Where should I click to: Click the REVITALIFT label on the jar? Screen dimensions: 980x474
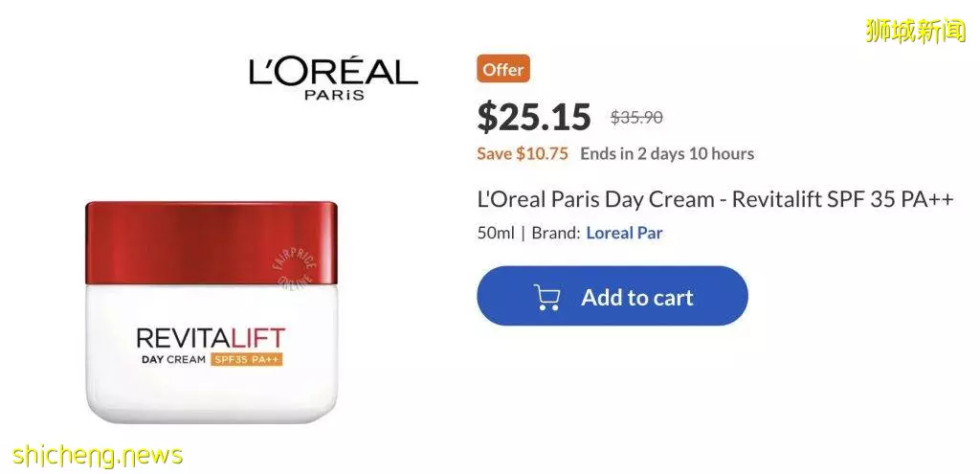[211, 338]
